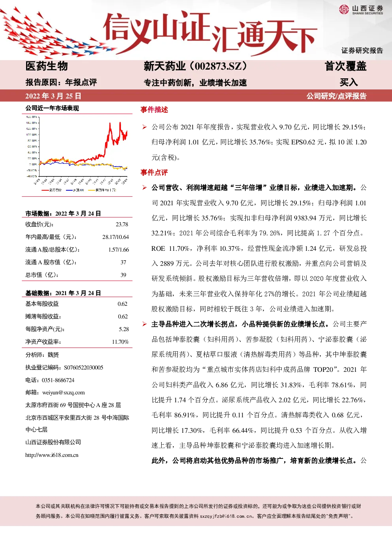Viewport: 392px width, 555px height.
Task: Click the company name 山西证券股份有限公司
Action: click(53, 442)
